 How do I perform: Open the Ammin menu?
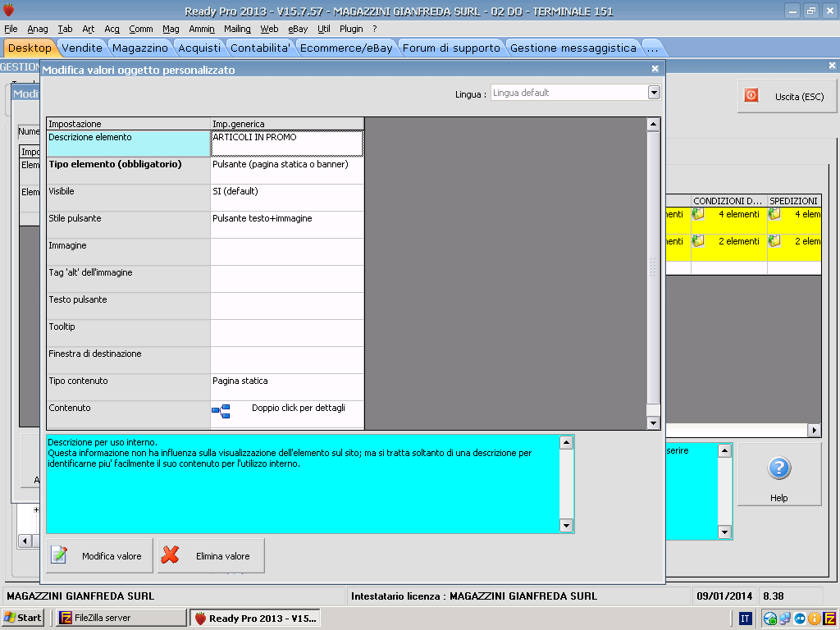tap(202, 29)
